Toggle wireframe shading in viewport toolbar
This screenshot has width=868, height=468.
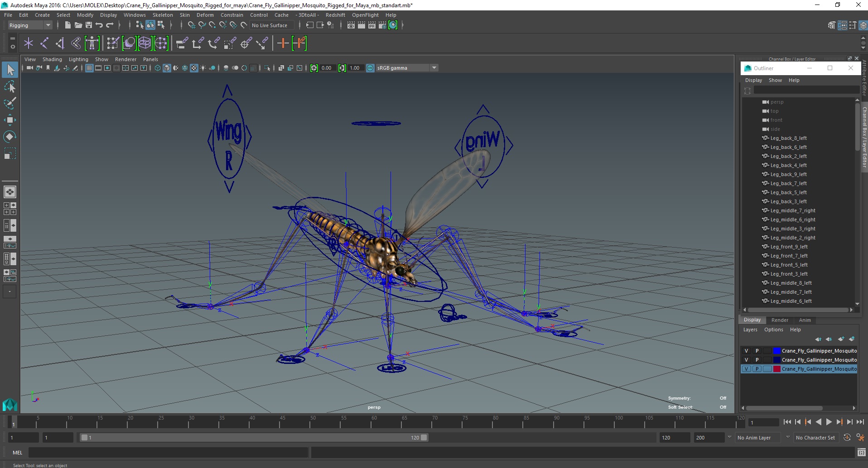pos(158,68)
